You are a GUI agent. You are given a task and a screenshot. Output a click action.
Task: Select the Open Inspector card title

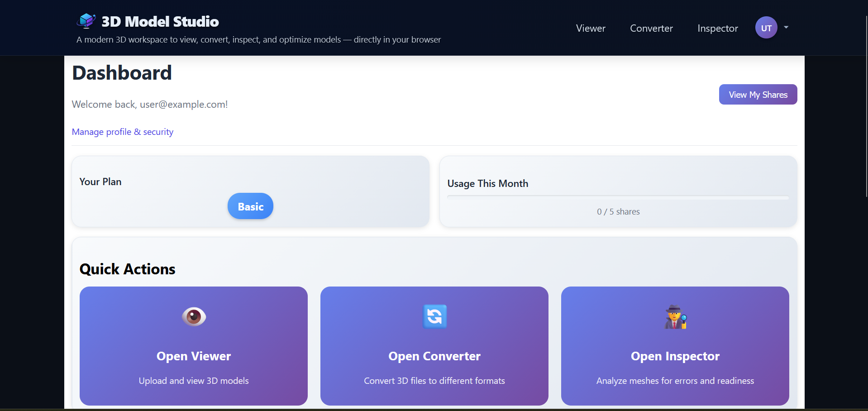tap(675, 356)
